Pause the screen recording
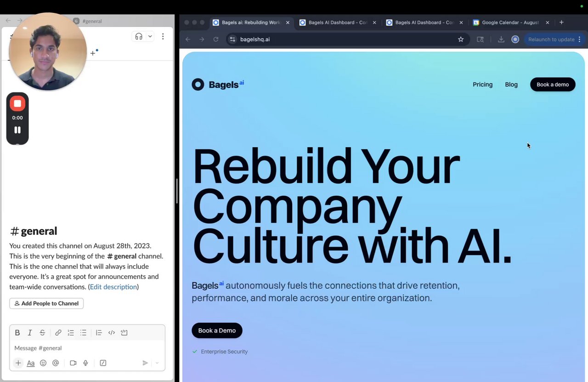Viewport: 588px width, 382px height. pos(17,130)
